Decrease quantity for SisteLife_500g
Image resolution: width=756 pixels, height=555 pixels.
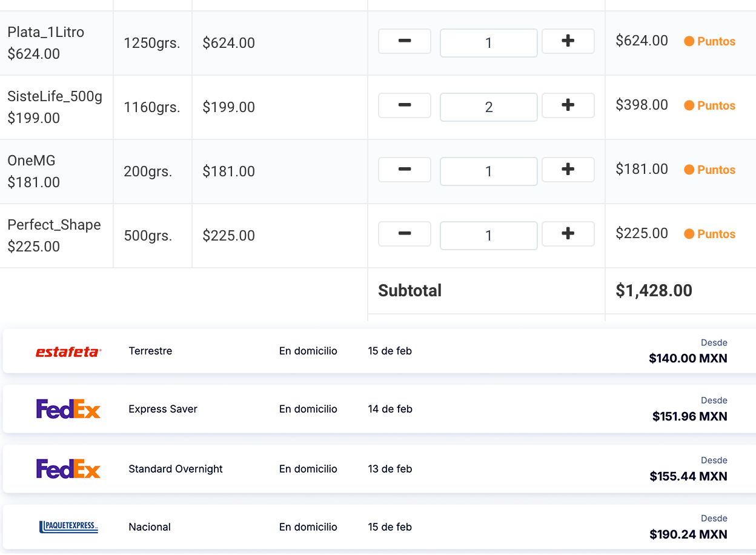(404, 105)
